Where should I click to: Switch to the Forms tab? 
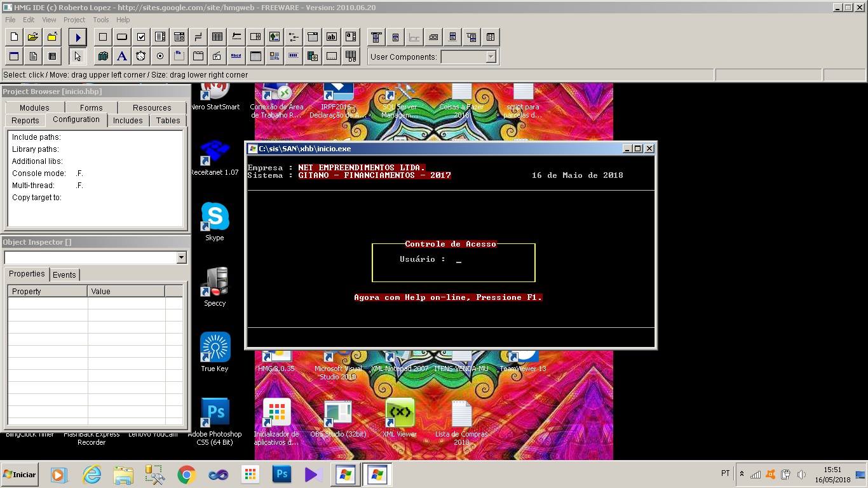coord(92,107)
